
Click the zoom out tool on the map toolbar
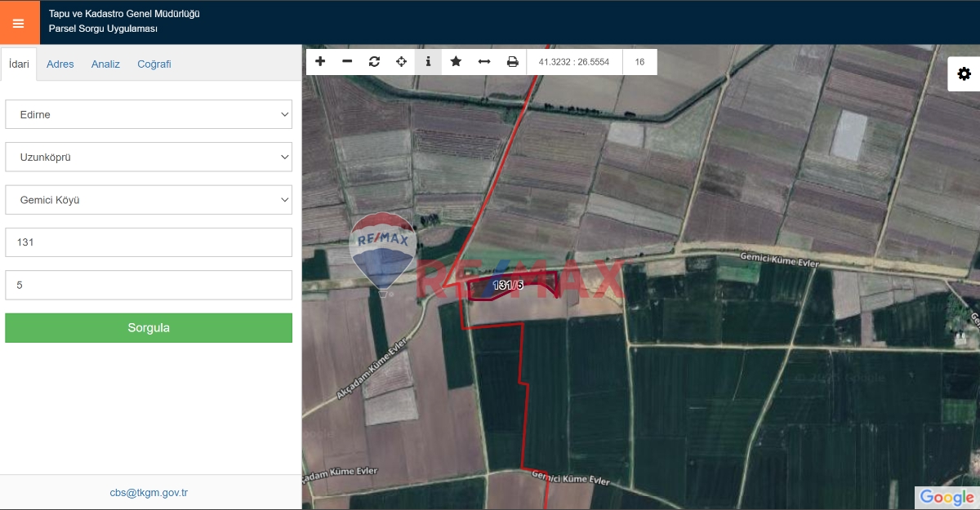[347, 61]
